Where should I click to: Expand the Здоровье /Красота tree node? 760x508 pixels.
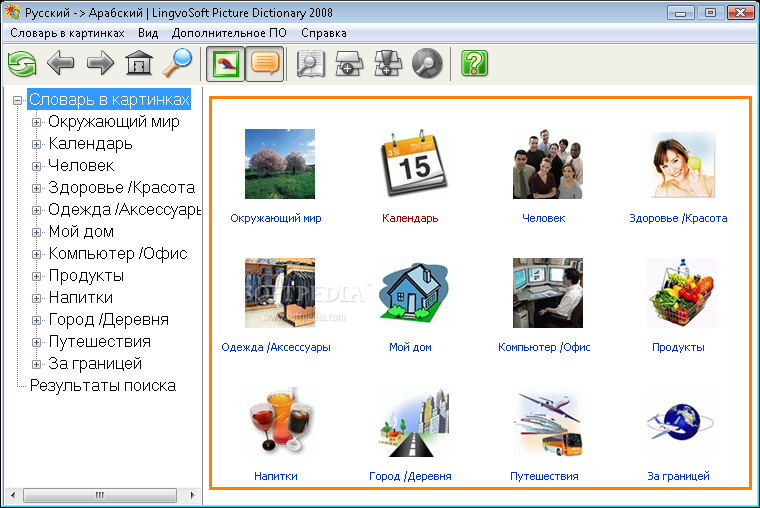click(36, 188)
